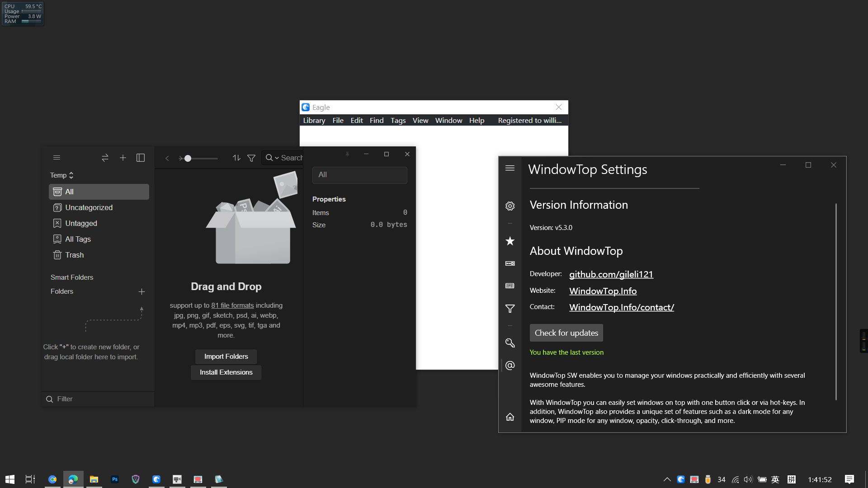This screenshot has width=868, height=488.
Task: Open the WindowTop.Info website link
Action: click(x=603, y=291)
